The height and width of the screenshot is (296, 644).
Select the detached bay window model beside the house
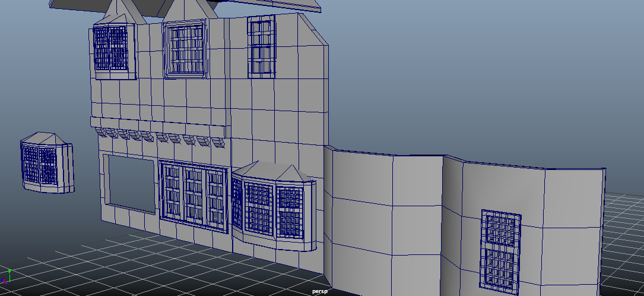(47, 162)
